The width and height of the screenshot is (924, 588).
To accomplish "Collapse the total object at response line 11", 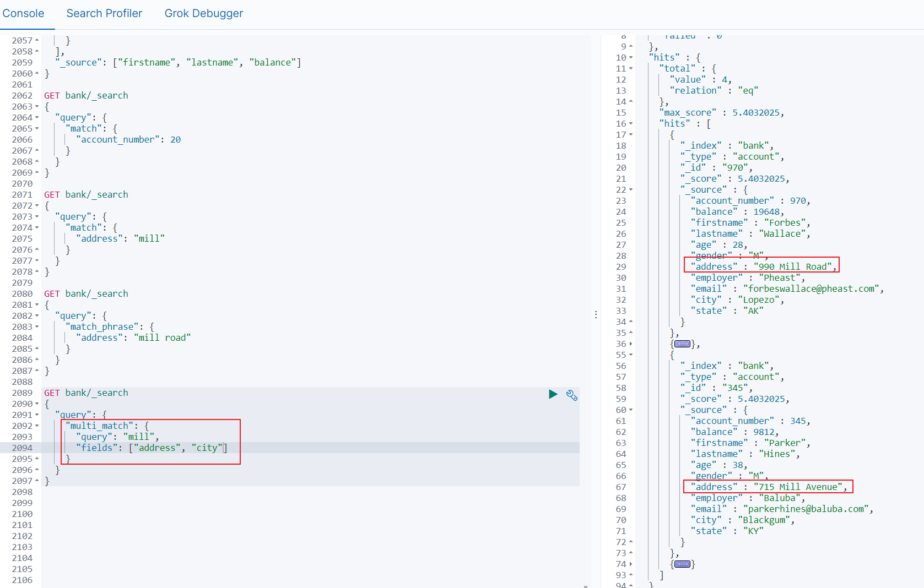I will pyautogui.click(x=631, y=69).
